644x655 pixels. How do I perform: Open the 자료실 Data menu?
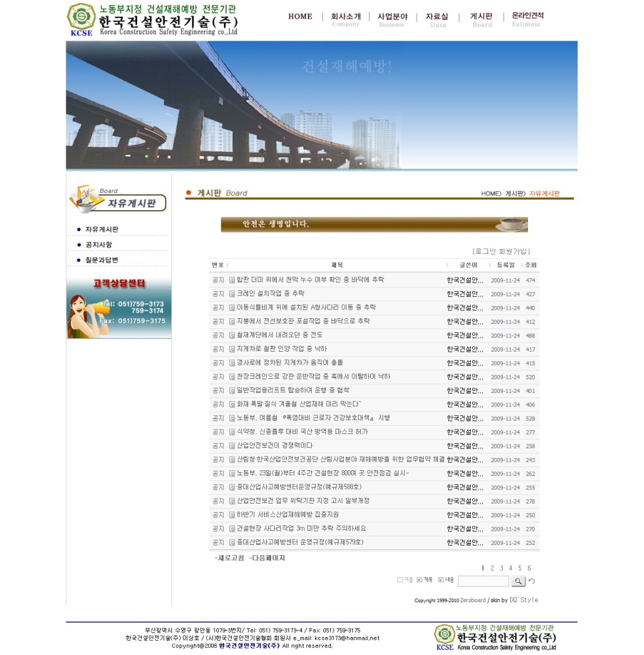click(437, 19)
